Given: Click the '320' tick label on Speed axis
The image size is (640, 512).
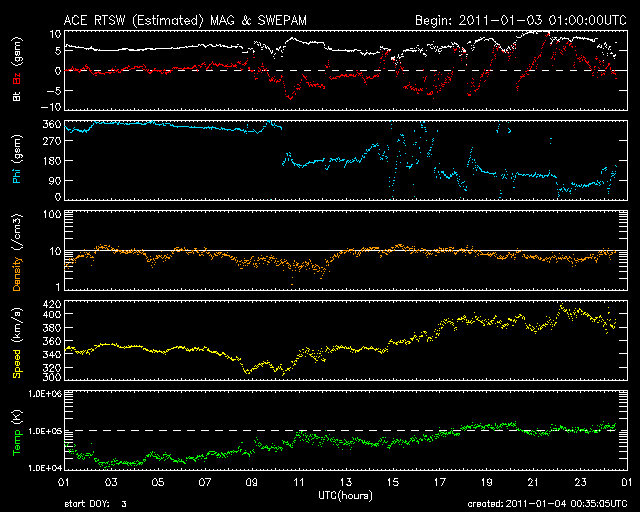Looking at the screenshot, I should pyautogui.click(x=52, y=367).
